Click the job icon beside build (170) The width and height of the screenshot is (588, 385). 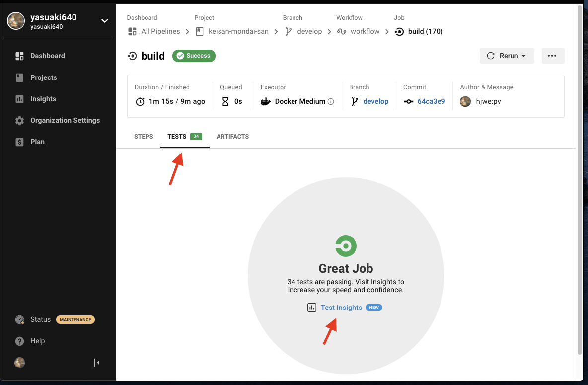click(399, 31)
